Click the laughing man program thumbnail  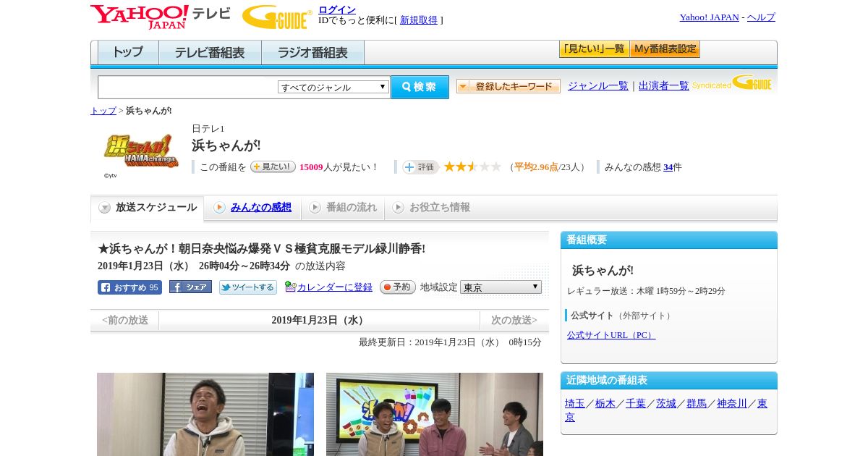click(x=205, y=414)
